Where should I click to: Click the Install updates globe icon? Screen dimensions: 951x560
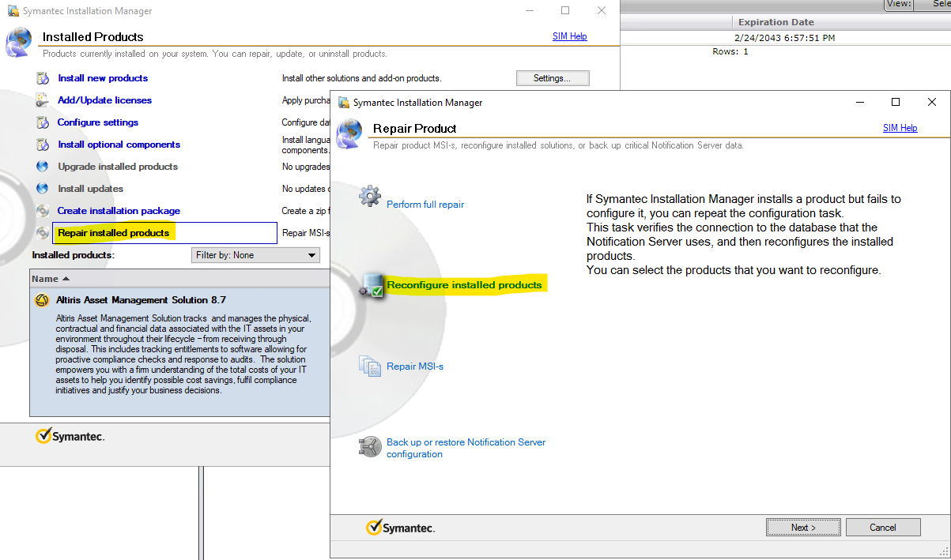point(43,189)
